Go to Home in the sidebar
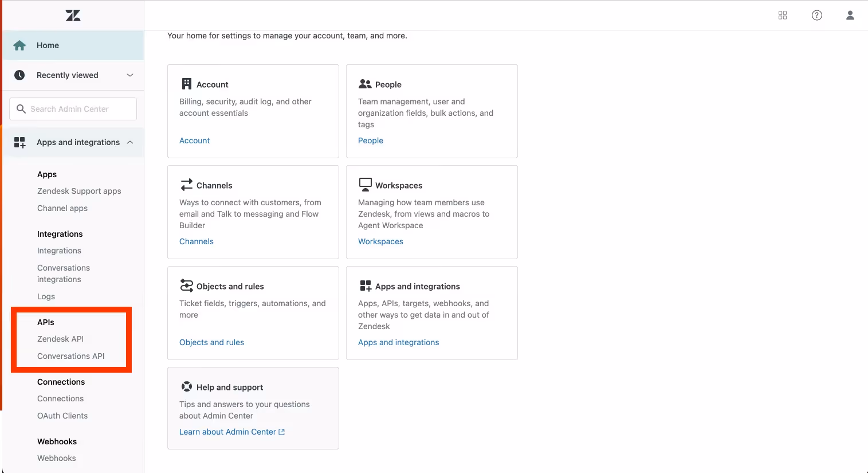The height and width of the screenshot is (473, 868). click(73, 45)
